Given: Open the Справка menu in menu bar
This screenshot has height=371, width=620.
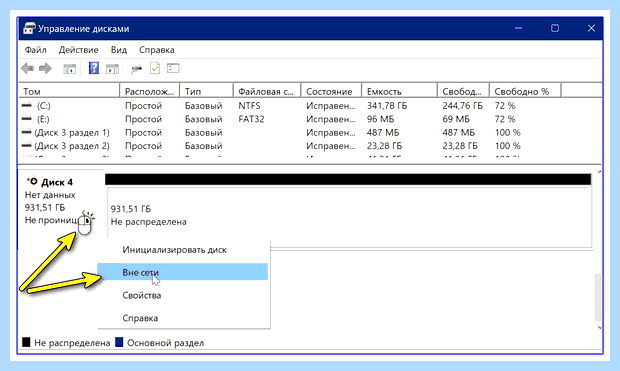Looking at the screenshot, I should tap(157, 50).
